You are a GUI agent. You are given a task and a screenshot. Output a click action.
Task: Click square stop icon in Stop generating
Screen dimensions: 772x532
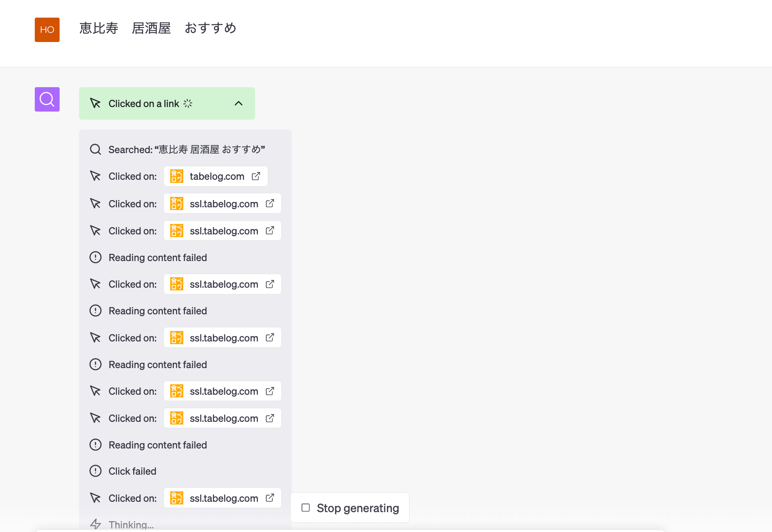[x=306, y=508]
